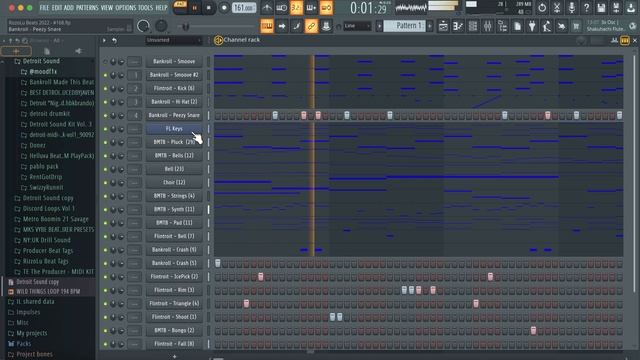640x360 pixels.
Task: Mute the BMTB - Pad (11) channel
Action: coord(105,223)
